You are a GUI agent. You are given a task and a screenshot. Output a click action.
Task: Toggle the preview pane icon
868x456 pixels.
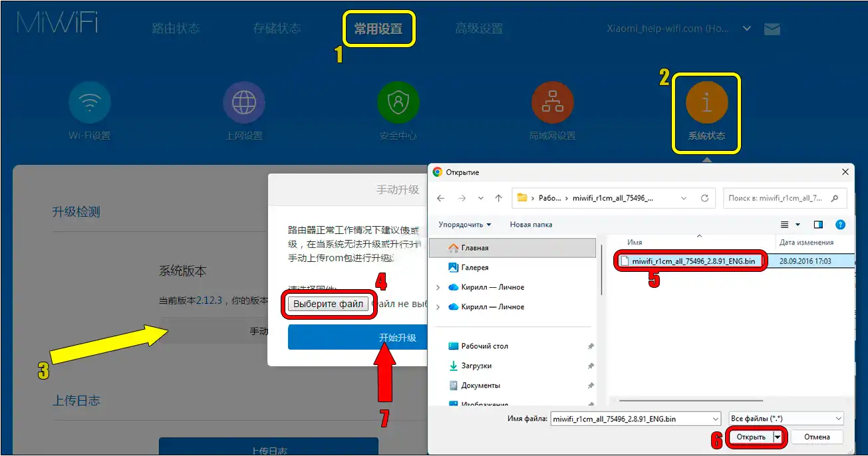click(x=818, y=225)
